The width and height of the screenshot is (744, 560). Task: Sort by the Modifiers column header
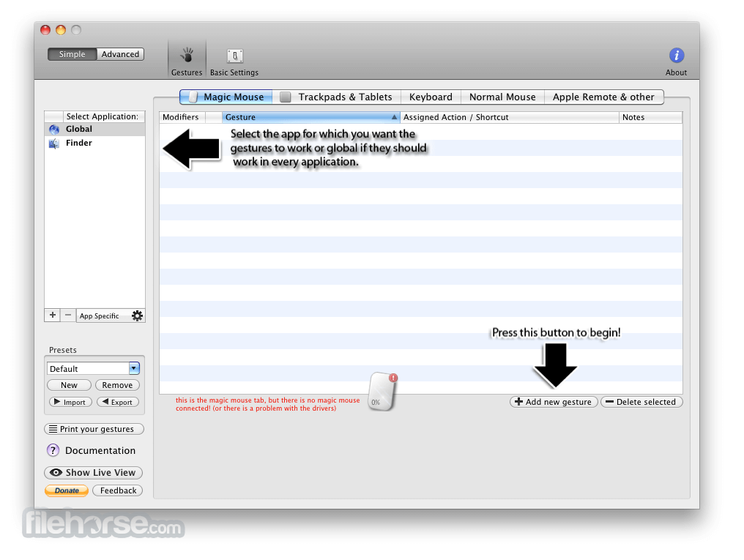[182, 117]
